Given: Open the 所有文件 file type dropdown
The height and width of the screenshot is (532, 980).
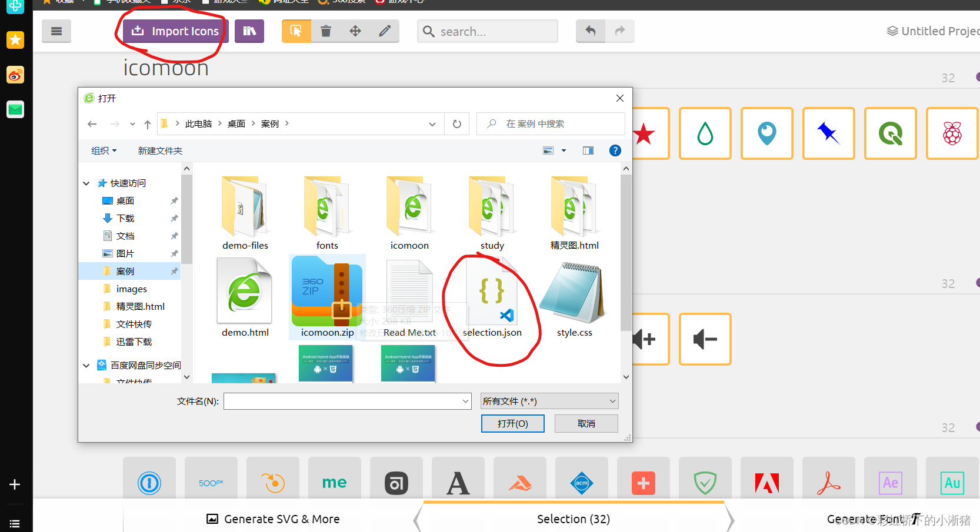Looking at the screenshot, I should 548,400.
